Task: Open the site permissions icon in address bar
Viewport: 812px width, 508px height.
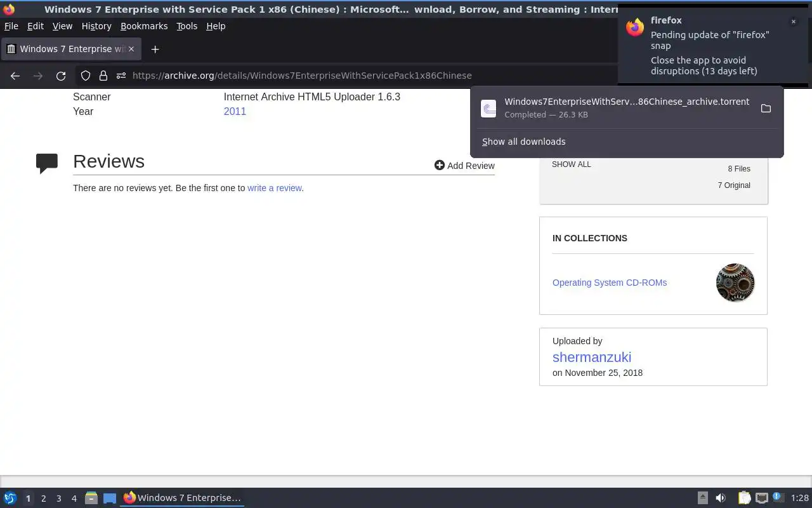Action: click(121, 76)
